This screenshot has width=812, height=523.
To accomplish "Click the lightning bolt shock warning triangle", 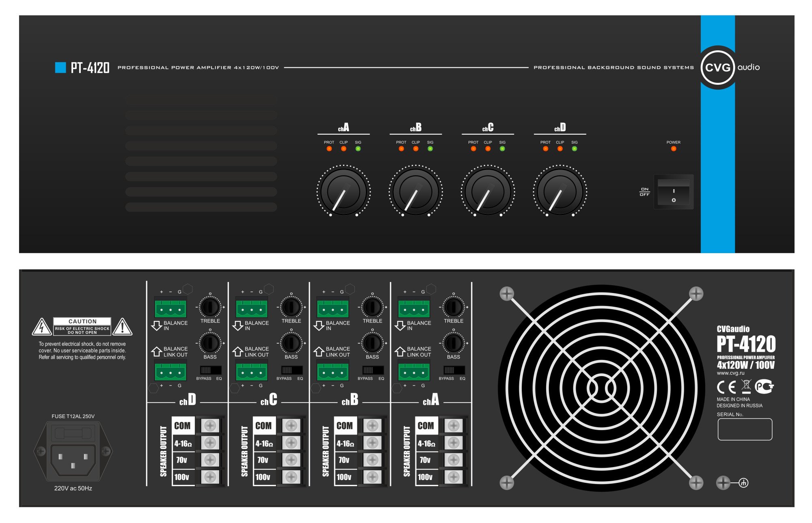I will [41, 327].
